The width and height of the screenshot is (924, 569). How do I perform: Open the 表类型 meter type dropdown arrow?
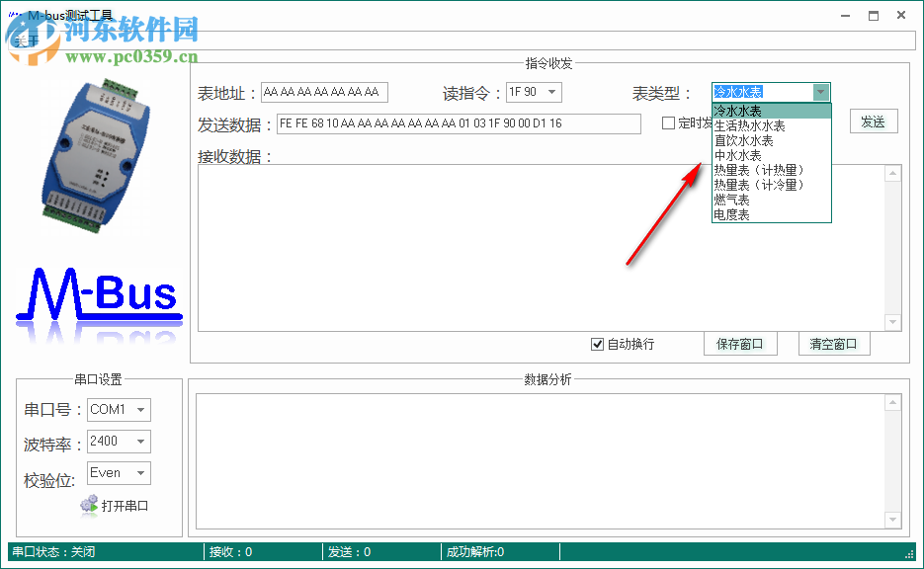pyautogui.click(x=821, y=91)
